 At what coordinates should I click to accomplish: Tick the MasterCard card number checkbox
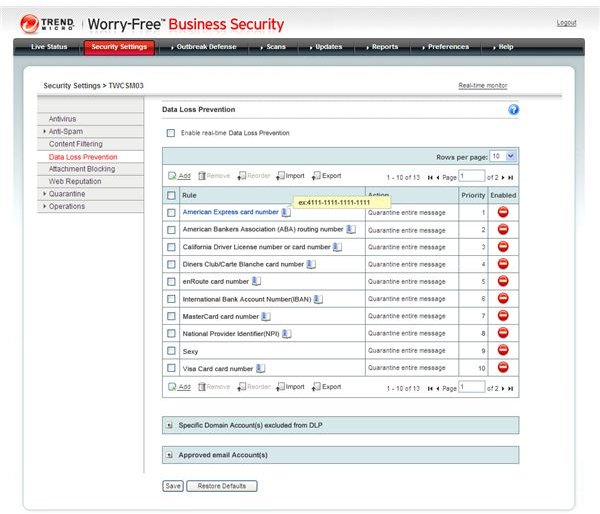(171, 316)
